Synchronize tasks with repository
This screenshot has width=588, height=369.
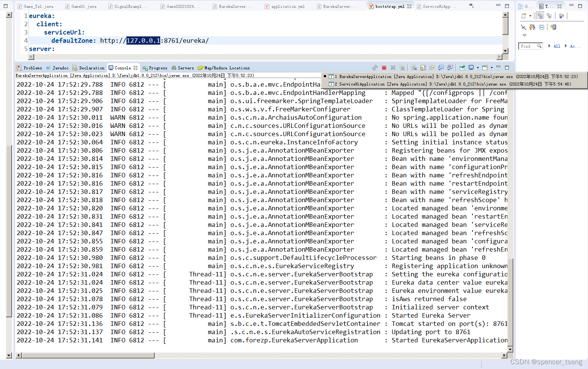553,27
